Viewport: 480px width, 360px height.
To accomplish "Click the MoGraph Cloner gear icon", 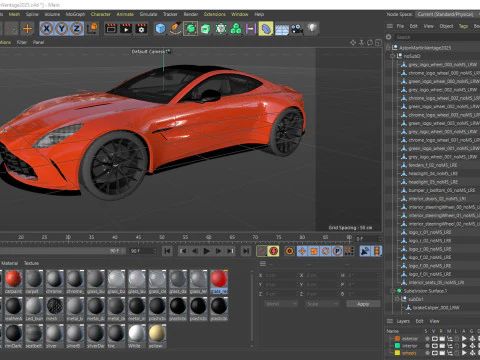I will (x=221, y=29).
